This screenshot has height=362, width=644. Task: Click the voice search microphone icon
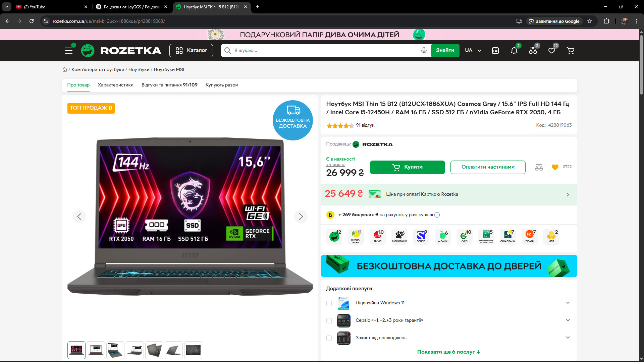[x=424, y=51]
